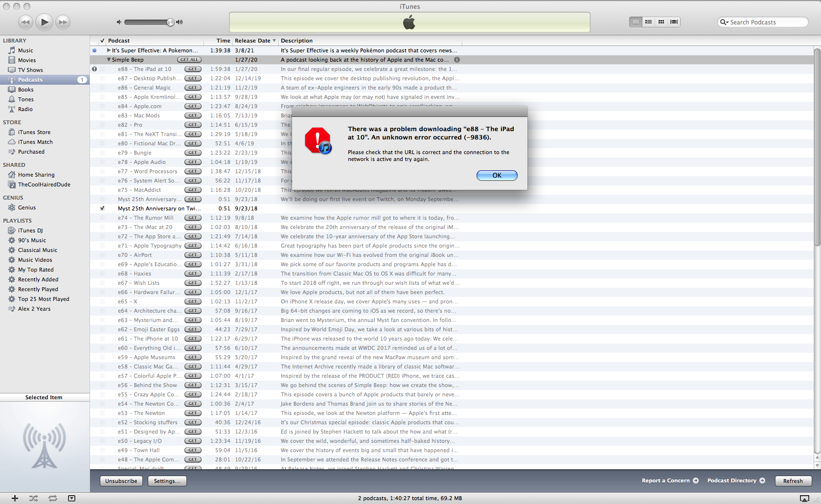Click the Refresh button
Image resolution: width=821 pixels, height=504 pixels.
(x=793, y=481)
